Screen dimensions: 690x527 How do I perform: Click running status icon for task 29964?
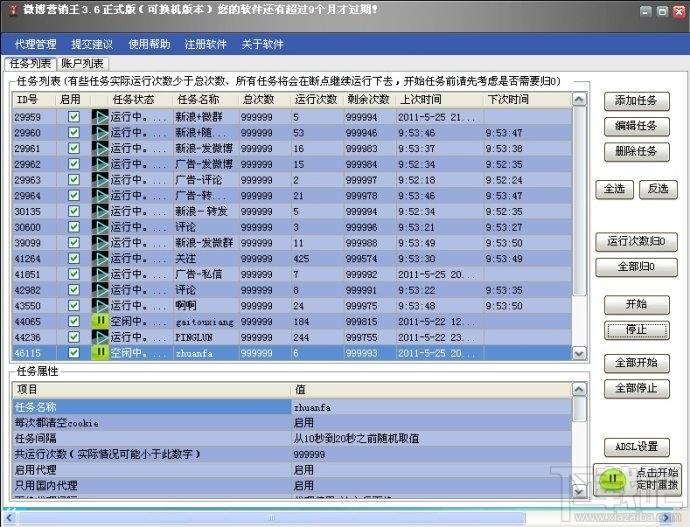pos(100,195)
